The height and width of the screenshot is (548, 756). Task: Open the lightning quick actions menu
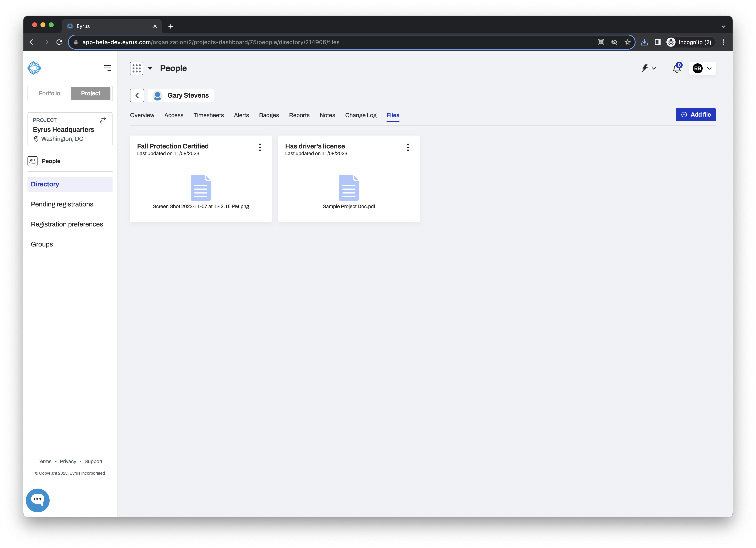(649, 68)
